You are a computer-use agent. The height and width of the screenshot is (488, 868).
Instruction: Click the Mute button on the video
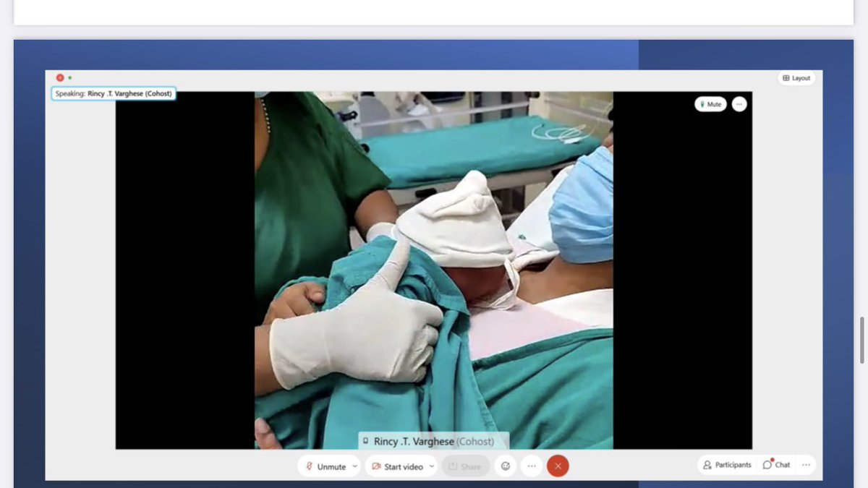710,104
